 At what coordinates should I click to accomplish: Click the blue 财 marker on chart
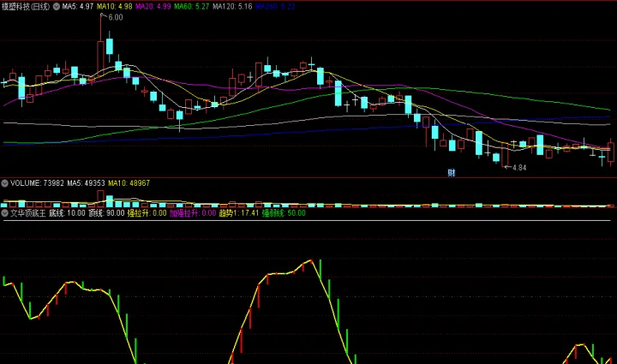(x=452, y=173)
